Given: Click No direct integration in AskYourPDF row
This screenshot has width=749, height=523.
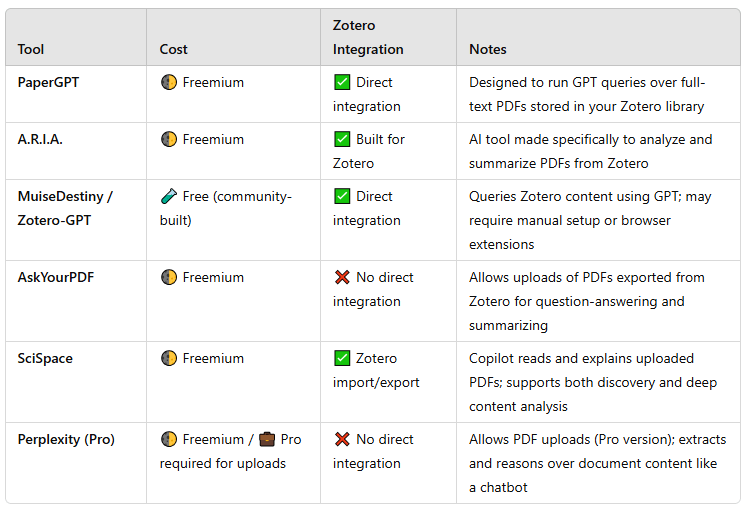Looking at the screenshot, I should click(x=373, y=289).
